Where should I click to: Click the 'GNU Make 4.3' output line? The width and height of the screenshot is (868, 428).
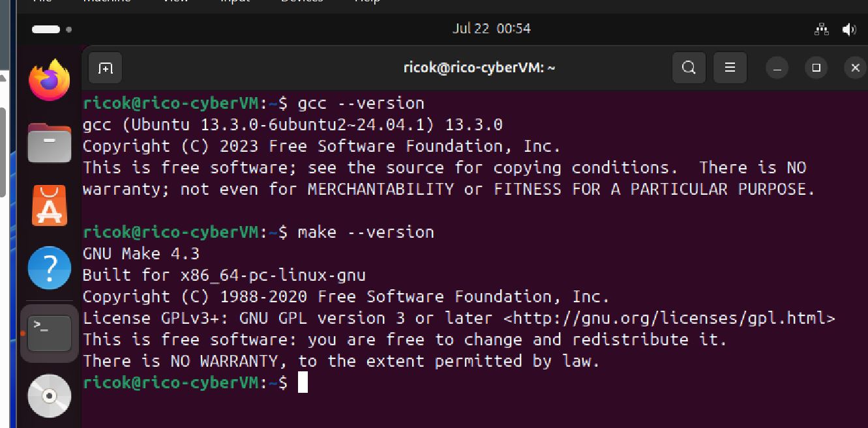pyautogui.click(x=142, y=254)
